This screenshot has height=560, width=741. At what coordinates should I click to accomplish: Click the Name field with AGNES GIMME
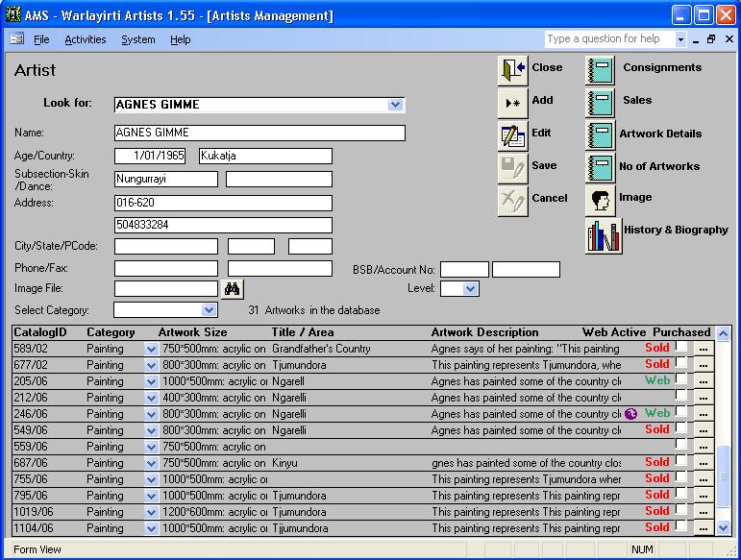[x=259, y=133]
